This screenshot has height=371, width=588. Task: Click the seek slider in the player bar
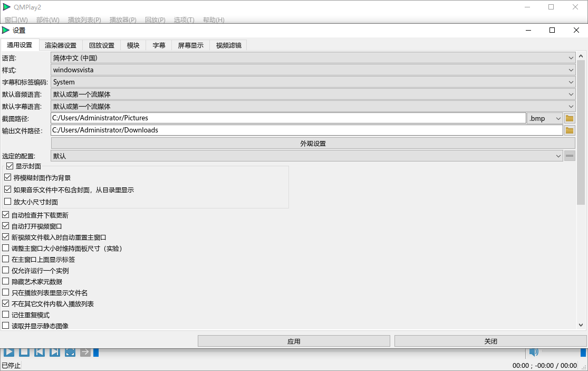310,352
